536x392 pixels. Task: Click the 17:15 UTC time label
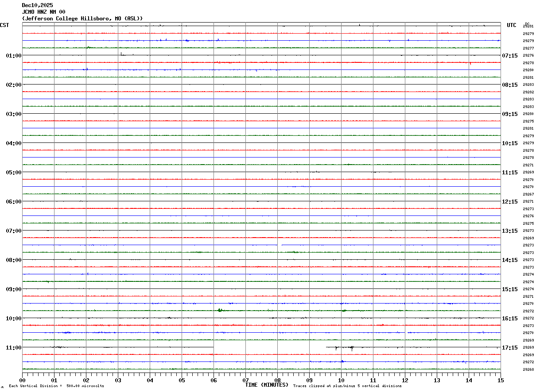pos(510,348)
